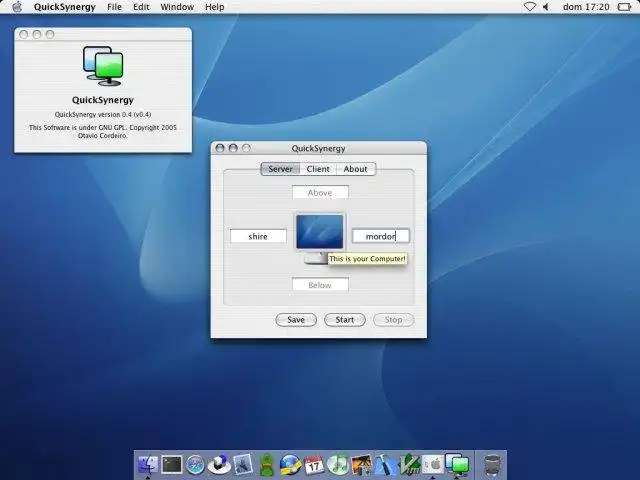Click the battery icon in menu bar
This screenshot has height=480, width=640.
[624, 7]
